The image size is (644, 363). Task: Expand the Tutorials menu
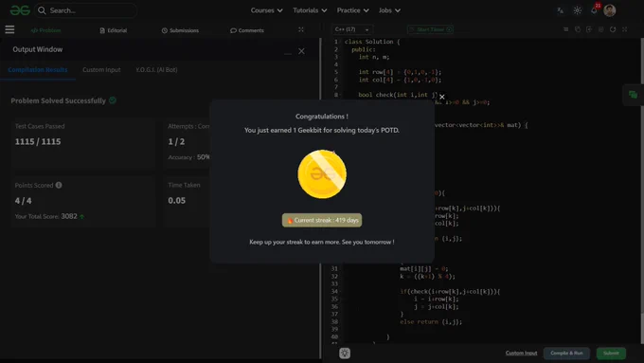pyautogui.click(x=310, y=10)
